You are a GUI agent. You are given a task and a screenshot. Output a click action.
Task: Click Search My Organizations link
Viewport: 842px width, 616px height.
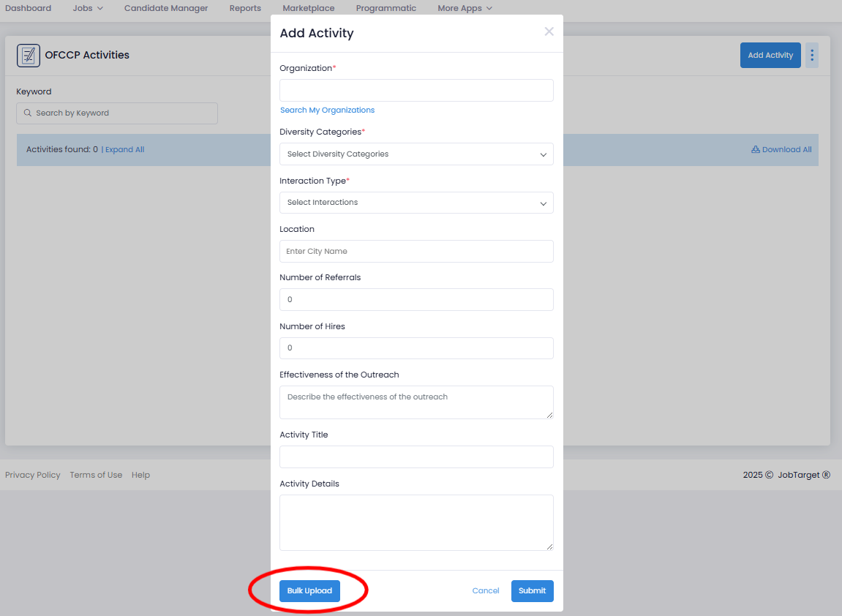pyautogui.click(x=327, y=110)
